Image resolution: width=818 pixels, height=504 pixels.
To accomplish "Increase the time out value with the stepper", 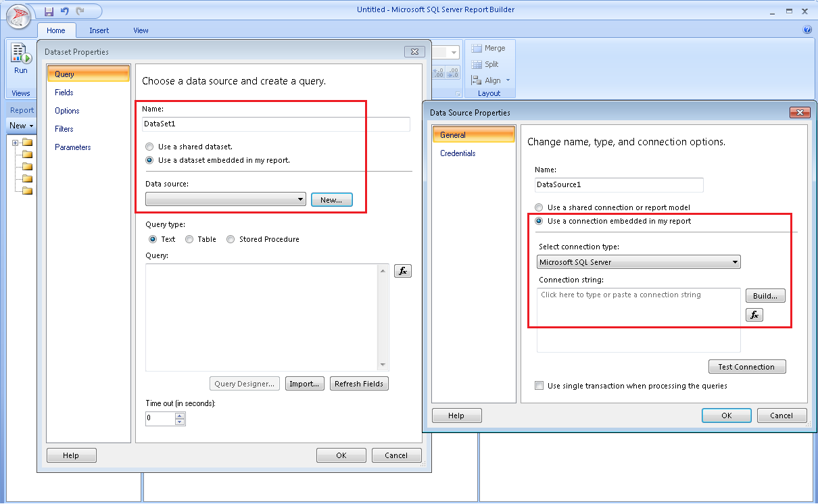I will 181,415.
